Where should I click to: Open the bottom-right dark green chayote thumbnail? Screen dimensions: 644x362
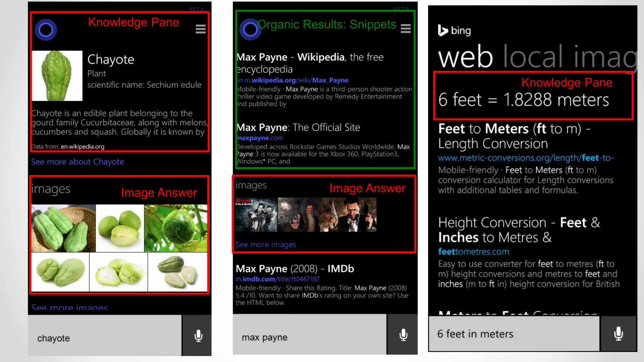tap(178, 272)
